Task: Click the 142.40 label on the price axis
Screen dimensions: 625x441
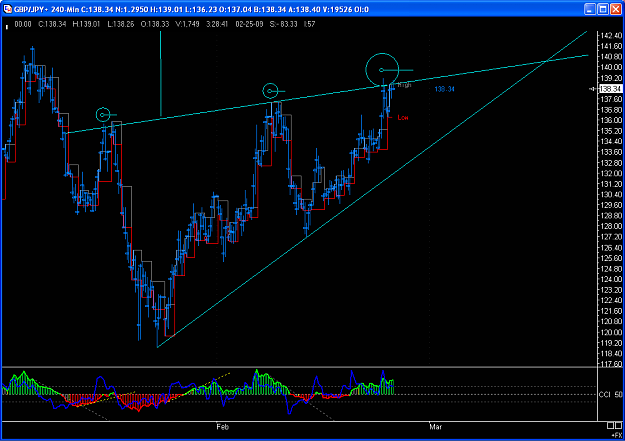Action: click(611, 35)
